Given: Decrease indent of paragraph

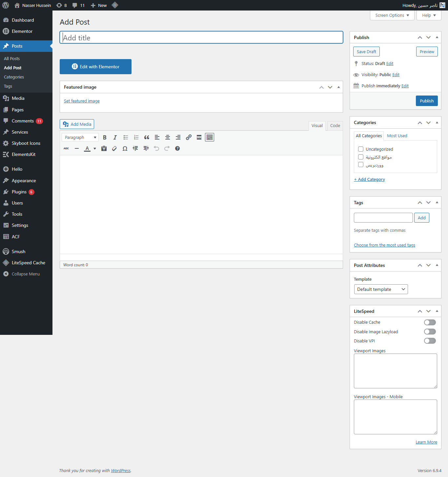Looking at the screenshot, I should 135,148.
